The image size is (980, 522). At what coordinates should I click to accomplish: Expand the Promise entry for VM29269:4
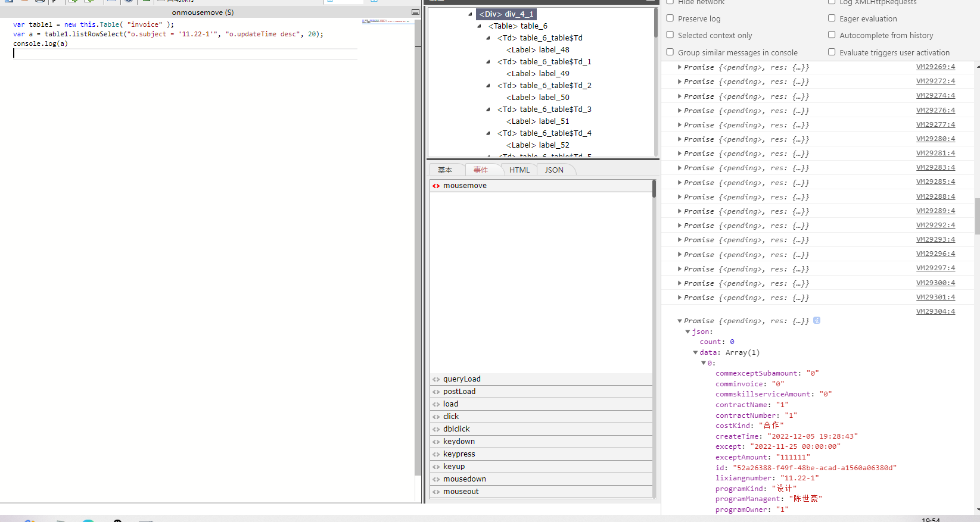click(680, 67)
